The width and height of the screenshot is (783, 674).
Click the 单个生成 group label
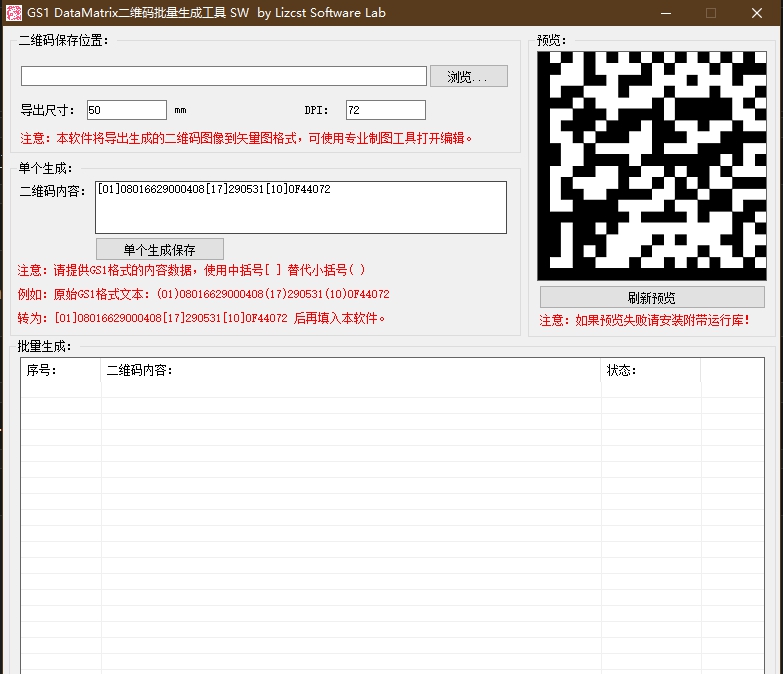45,168
